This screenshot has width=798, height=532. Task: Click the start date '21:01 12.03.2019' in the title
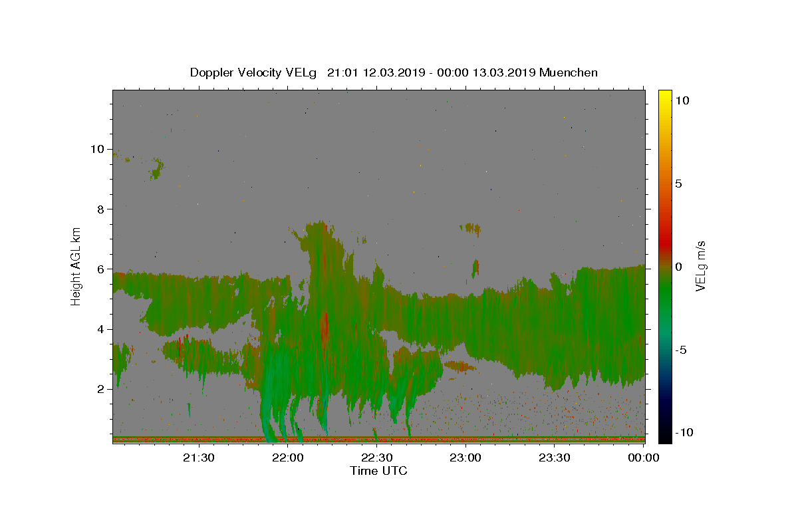[x=376, y=72]
